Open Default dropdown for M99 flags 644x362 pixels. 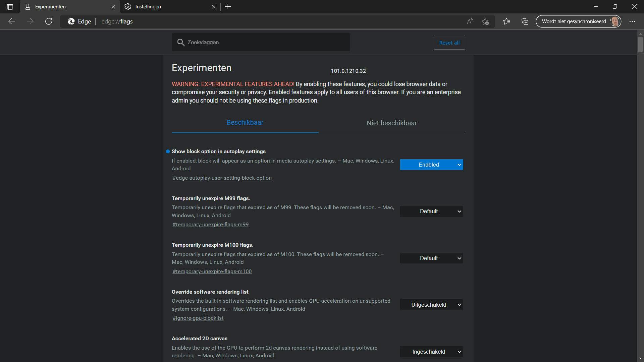431,212
